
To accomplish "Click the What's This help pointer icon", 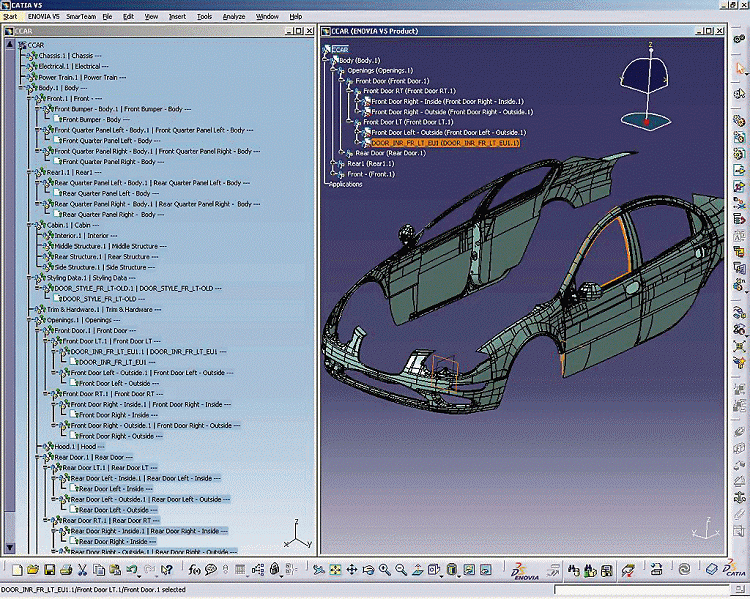I will point(166,570).
